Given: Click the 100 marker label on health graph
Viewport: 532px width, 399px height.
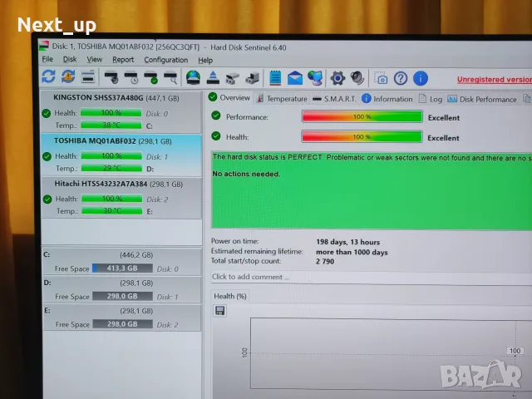Looking at the screenshot, I should (x=515, y=351).
